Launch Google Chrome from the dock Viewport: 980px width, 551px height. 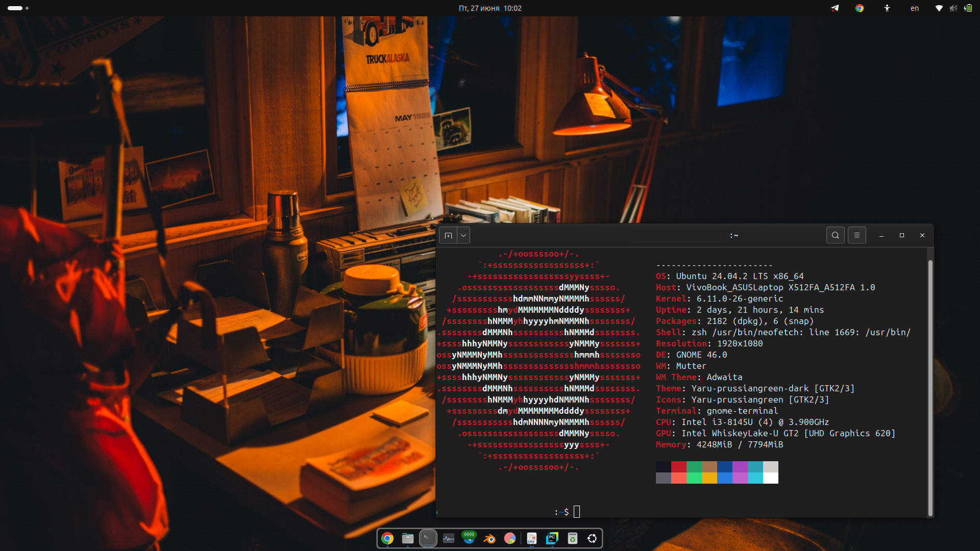[x=387, y=538]
